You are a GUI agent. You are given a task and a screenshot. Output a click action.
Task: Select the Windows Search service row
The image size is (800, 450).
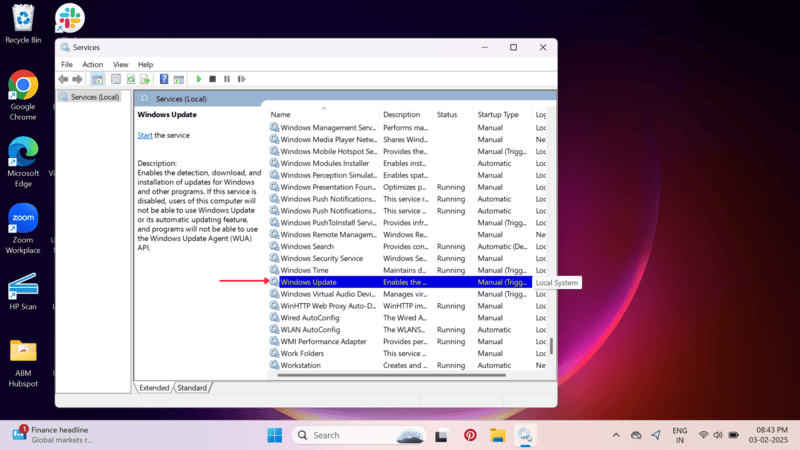(407, 246)
